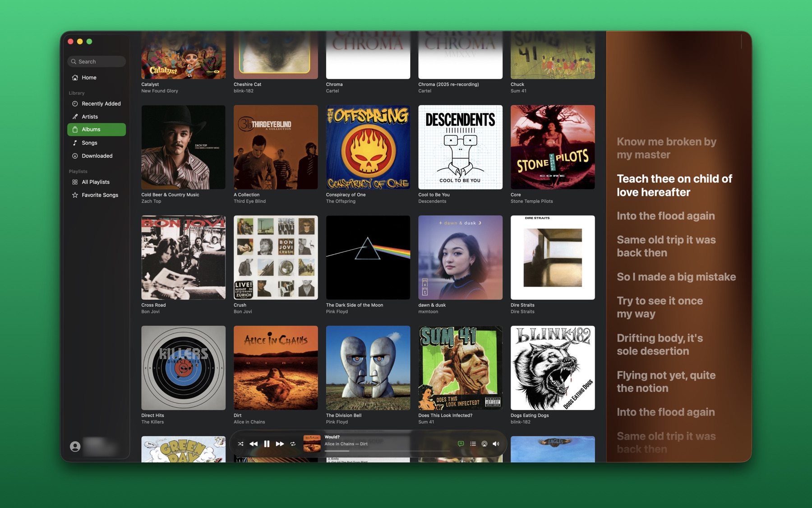
Task: Click the now-playing Dirt artwork thumbnail
Action: coord(312,444)
